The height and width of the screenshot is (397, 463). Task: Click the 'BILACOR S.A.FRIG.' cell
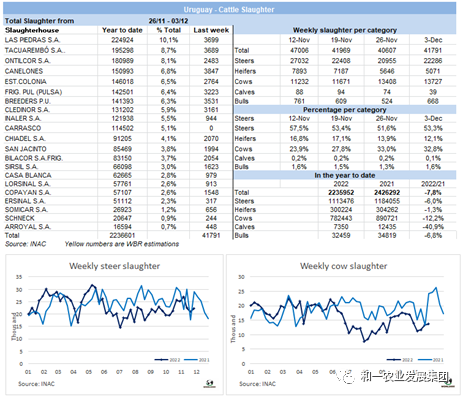(34, 158)
